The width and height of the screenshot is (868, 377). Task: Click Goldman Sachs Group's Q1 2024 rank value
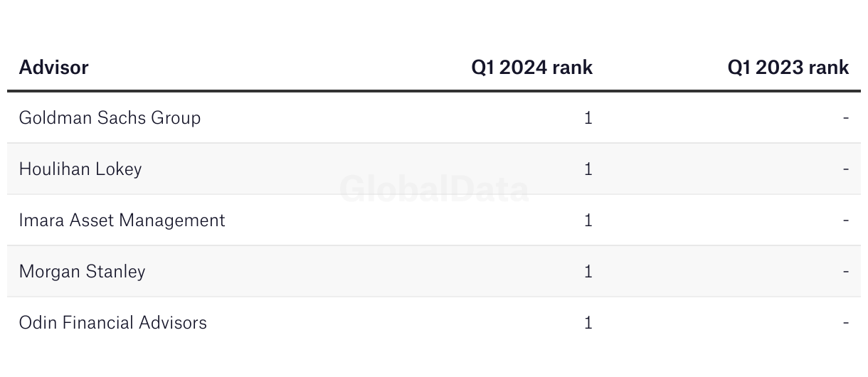588,117
